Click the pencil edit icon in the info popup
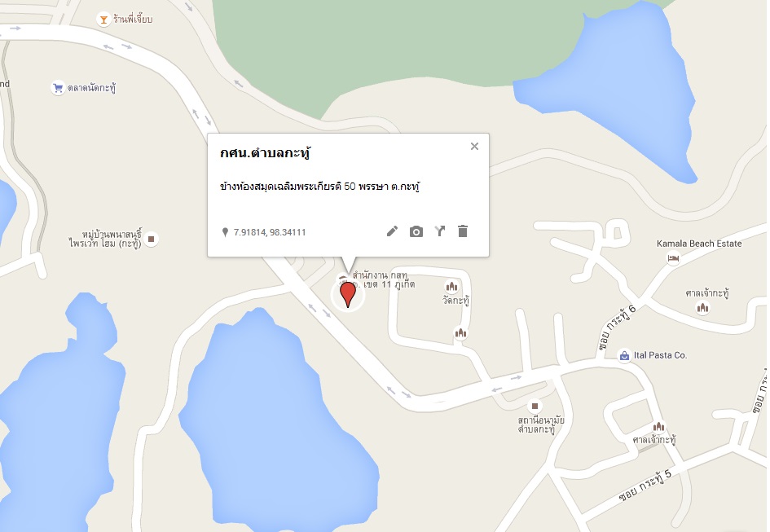The width and height of the screenshot is (770, 532). pyautogui.click(x=392, y=231)
